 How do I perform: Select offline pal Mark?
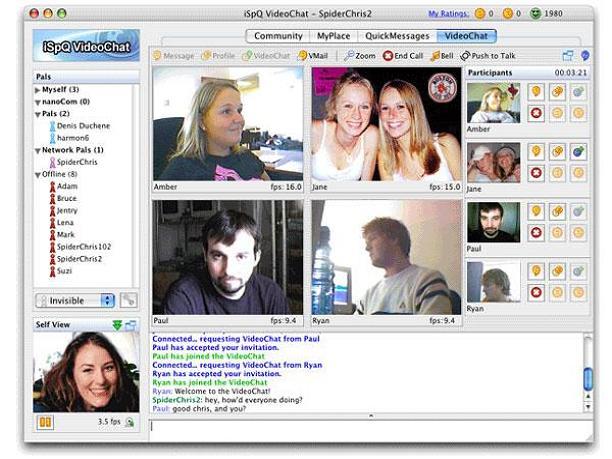point(62,235)
